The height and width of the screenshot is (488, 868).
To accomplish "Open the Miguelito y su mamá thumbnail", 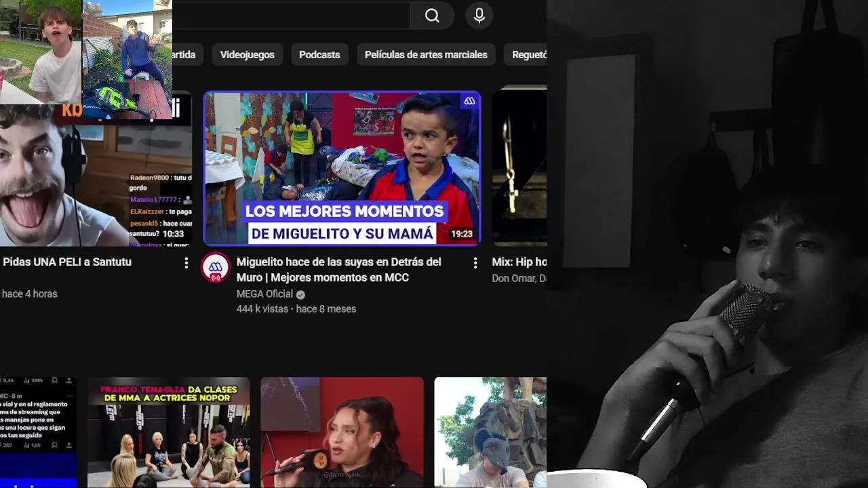I will coord(342,168).
